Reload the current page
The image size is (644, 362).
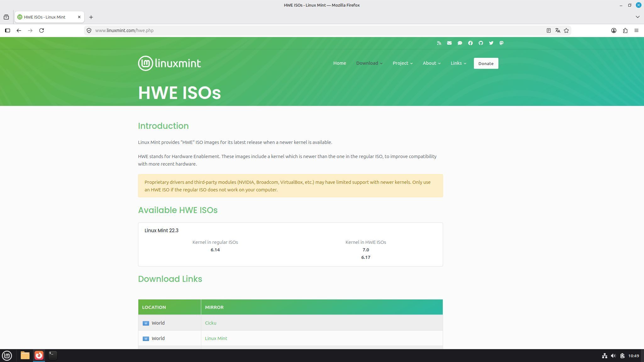click(x=42, y=30)
